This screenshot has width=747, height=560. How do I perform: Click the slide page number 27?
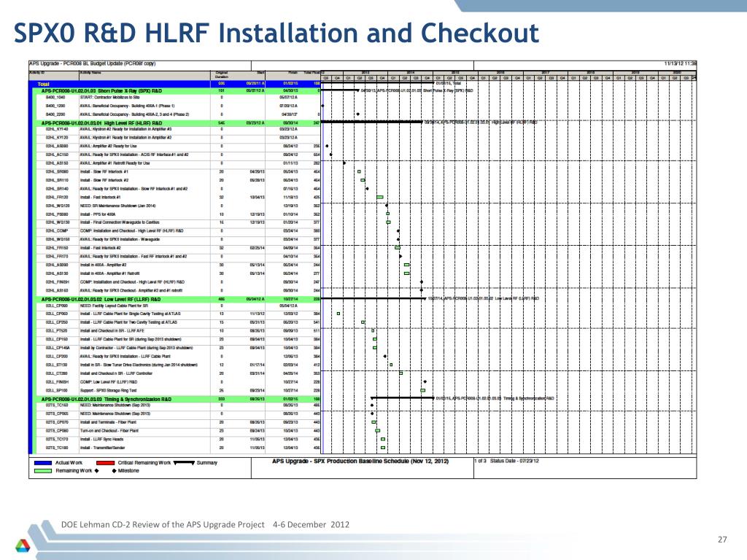[x=722, y=540]
